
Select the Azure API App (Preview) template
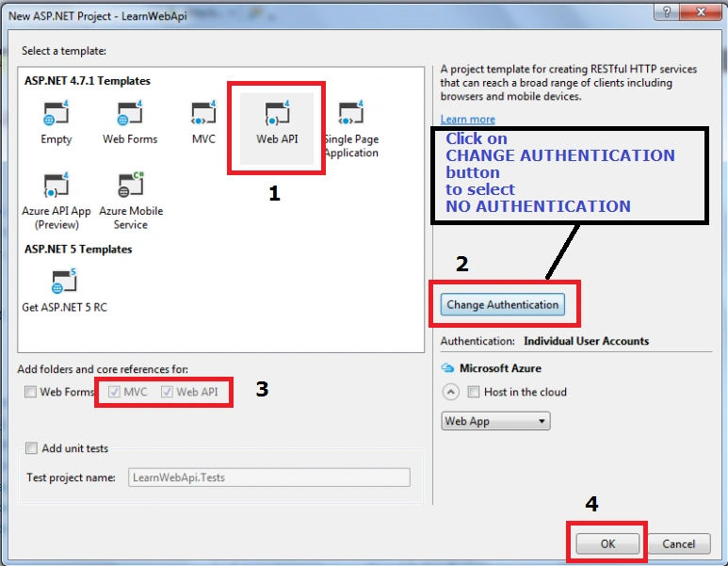point(57,201)
